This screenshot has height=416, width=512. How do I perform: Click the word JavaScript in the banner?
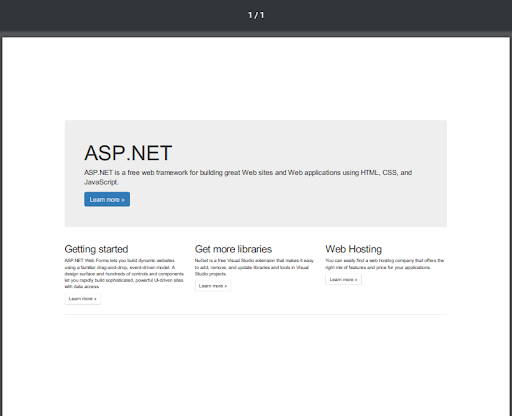(x=101, y=182)
